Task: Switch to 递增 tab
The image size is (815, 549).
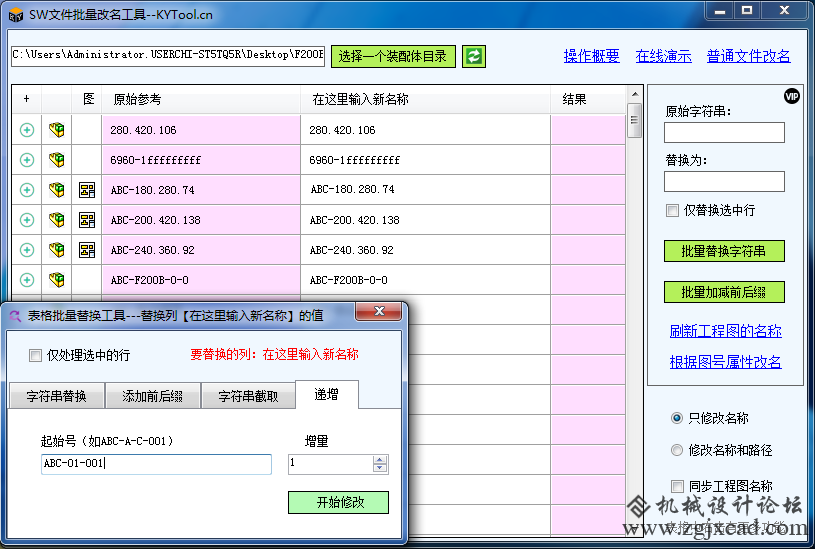Action: (x=326, y=395)
